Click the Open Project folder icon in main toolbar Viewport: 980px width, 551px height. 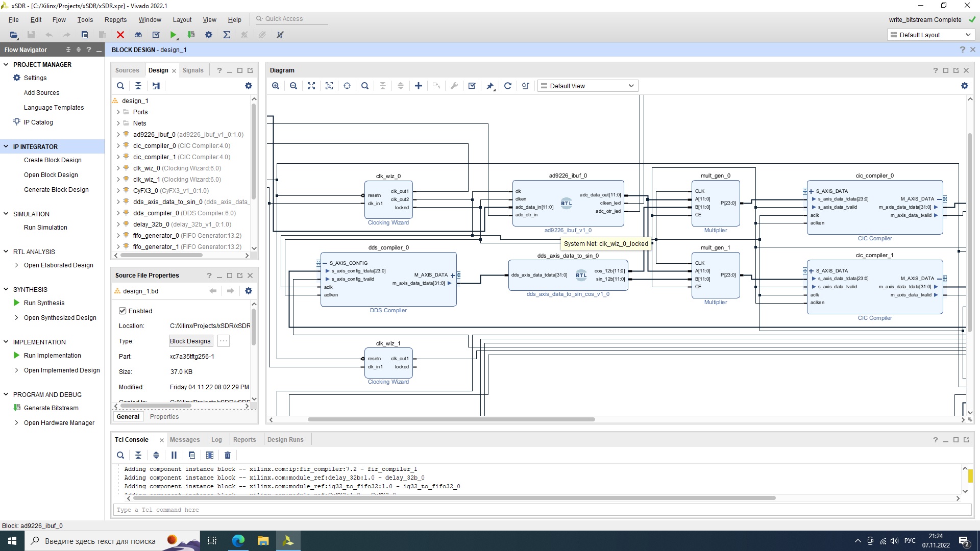[14, 35]
